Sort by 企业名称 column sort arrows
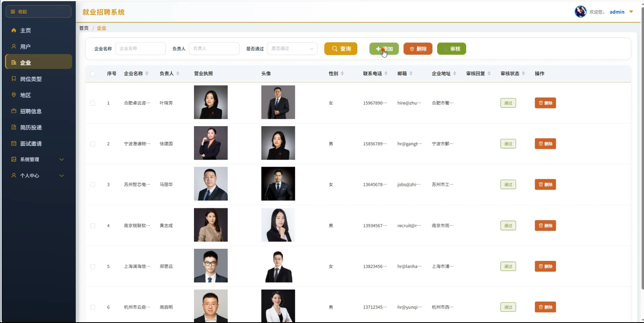Image resolution: width=644 pixels, height=323 pixels. coord(147,73)
